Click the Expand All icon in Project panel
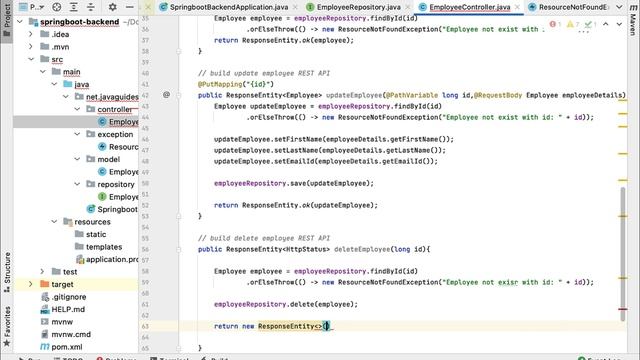Screen dimensions: 640x360 (x=73, y=7)
